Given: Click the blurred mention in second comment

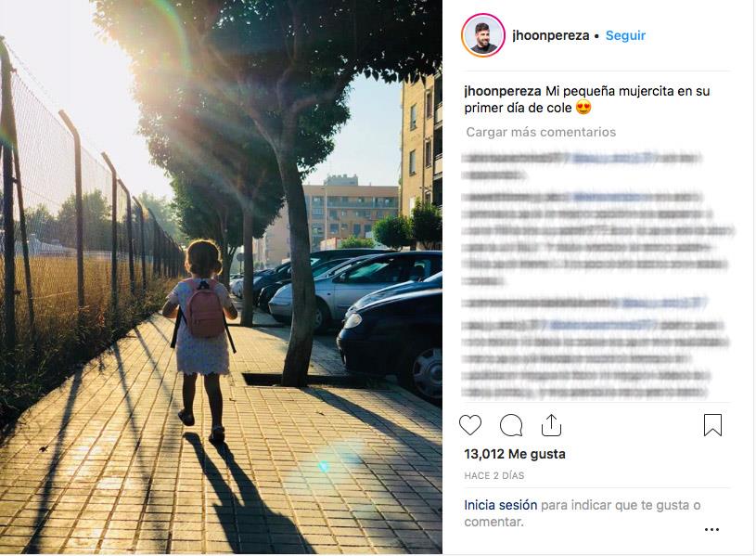Looking at the screenshot, I should click(608, 197).
